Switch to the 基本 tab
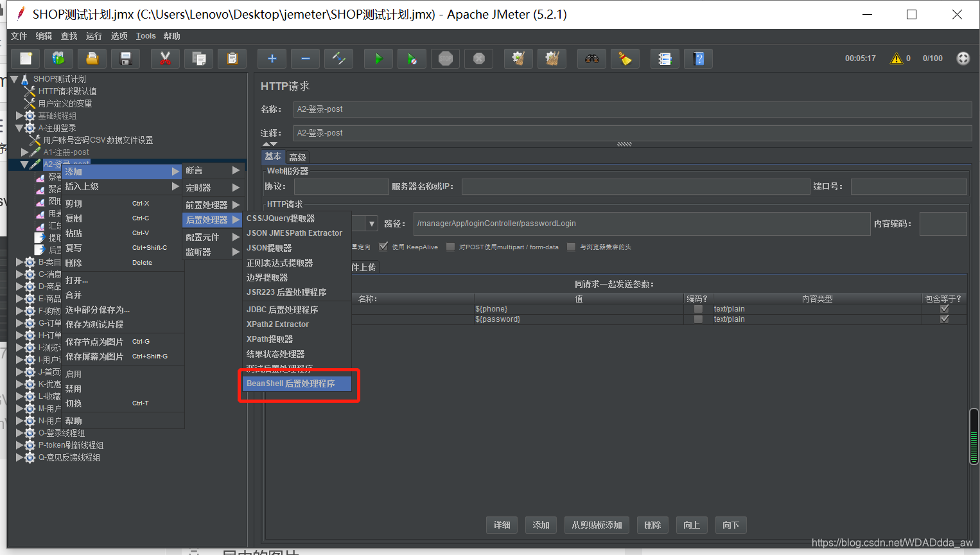This screenshot has width=980, height=555. pyautogui.click(x=273, y=156)
